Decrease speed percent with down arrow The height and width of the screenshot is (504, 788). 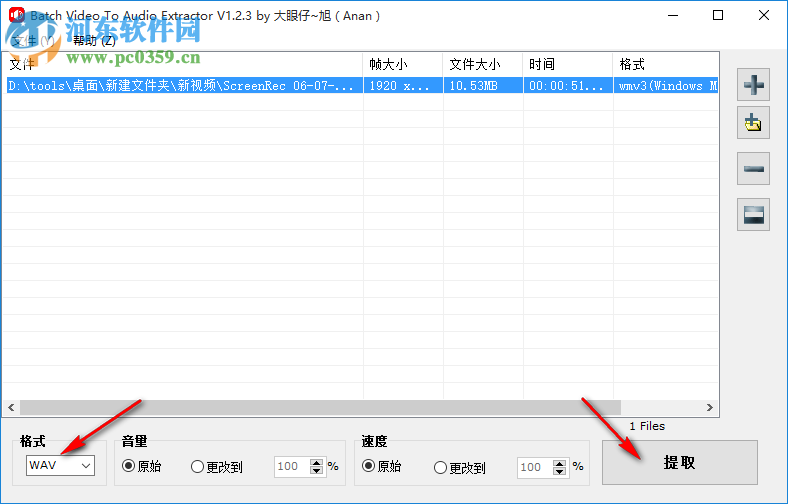pos(559,472)
